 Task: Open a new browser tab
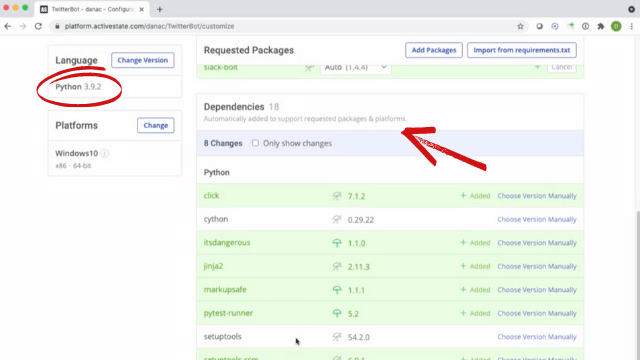point(160,9)
